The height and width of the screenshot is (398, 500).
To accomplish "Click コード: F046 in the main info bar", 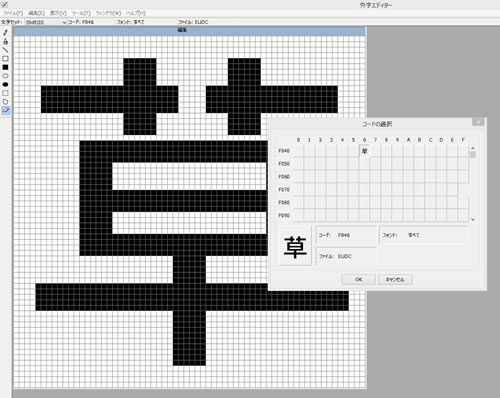I will pyautogui.click(x=81, y=22).
